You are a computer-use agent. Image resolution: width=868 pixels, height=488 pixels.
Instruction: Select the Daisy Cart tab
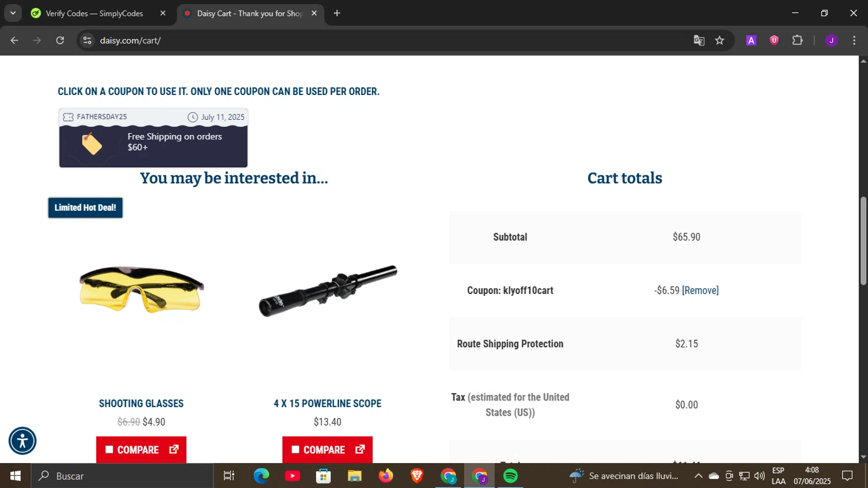[250, 13]
